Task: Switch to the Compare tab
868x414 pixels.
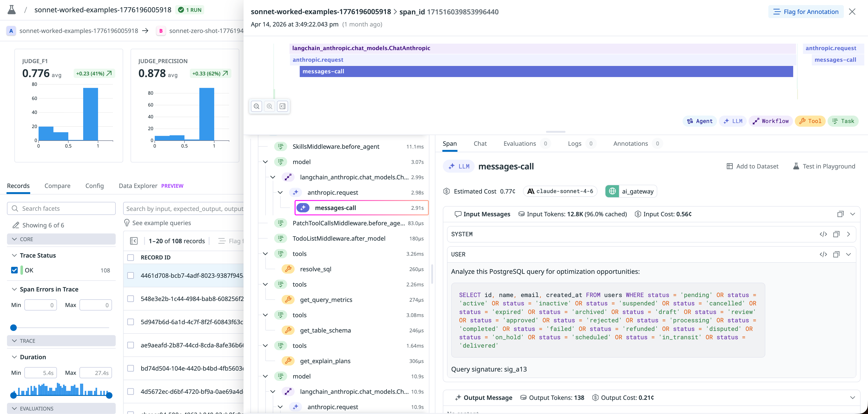Action: [x=58, y=186]
